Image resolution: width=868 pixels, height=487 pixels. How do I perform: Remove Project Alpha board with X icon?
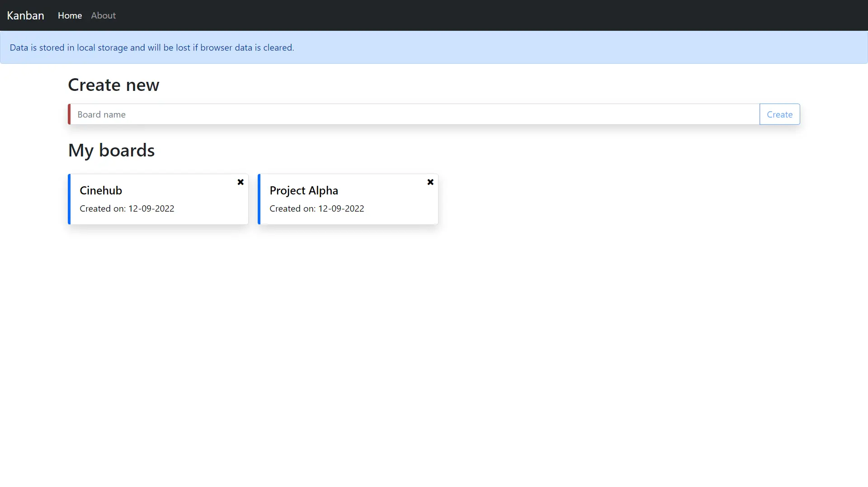click(x=430, y=182)
